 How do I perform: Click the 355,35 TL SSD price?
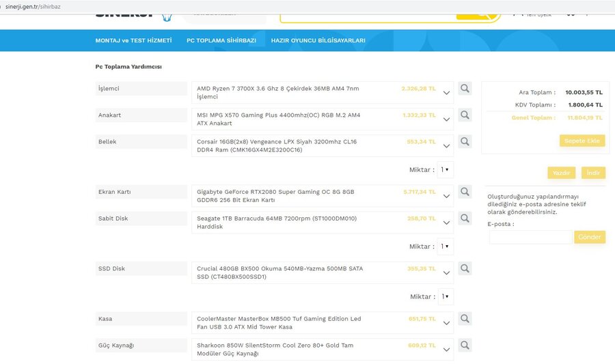click(421, 269)
